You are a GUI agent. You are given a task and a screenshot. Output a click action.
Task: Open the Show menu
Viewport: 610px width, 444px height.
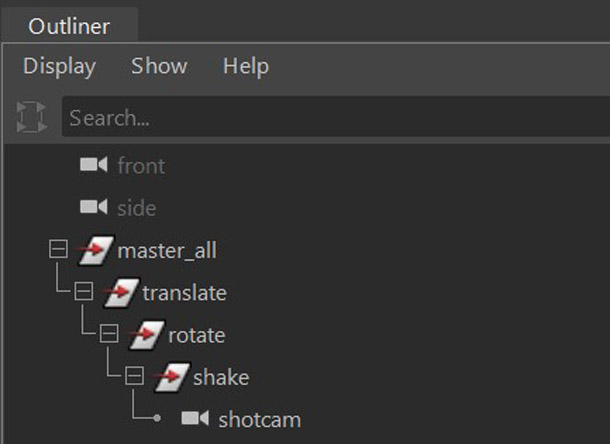point(159,67)
